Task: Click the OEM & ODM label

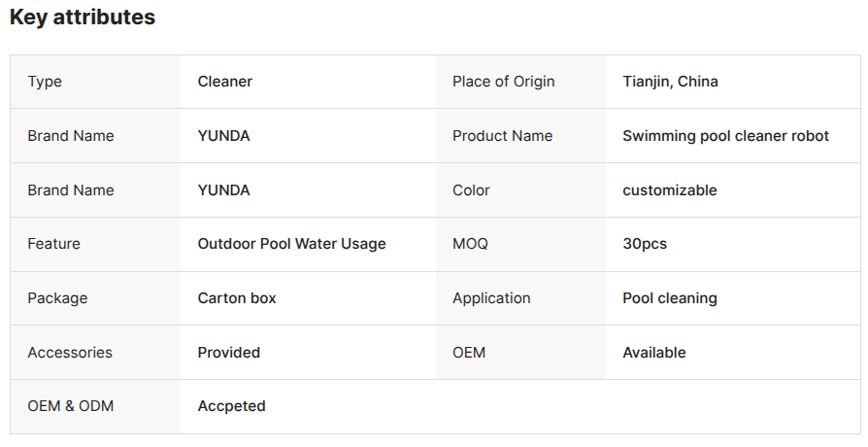Action: point(70,406)
